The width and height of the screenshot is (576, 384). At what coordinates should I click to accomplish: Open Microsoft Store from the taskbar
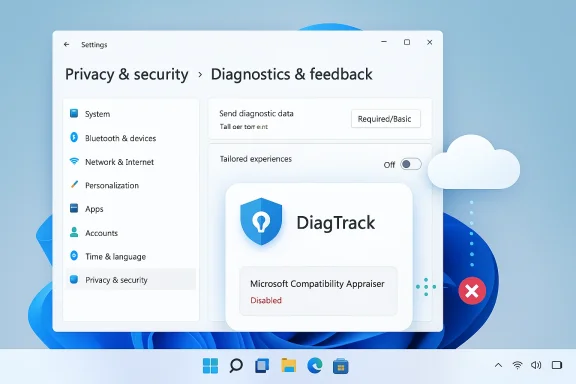pos(341,366)
